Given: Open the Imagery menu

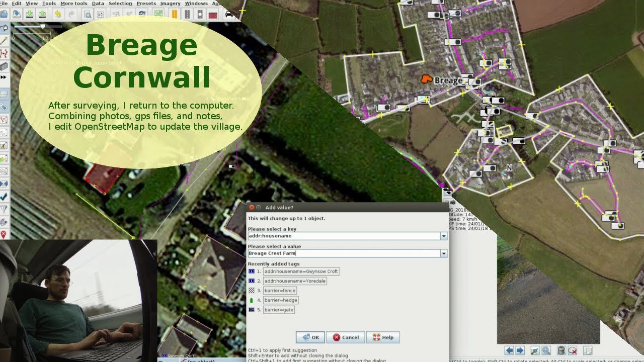Looking at the screenshot, I should tap(171, 4).
